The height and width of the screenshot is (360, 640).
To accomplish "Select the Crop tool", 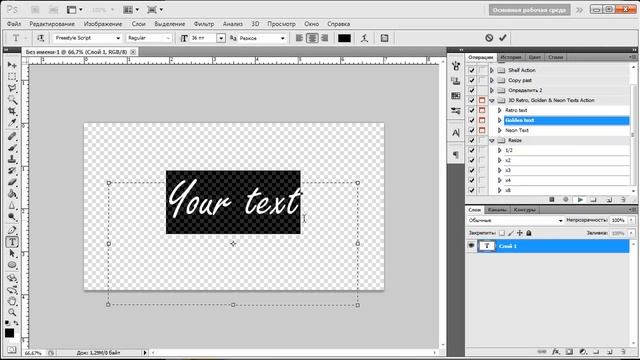I will pyautogui.click(x=12, y=111).
